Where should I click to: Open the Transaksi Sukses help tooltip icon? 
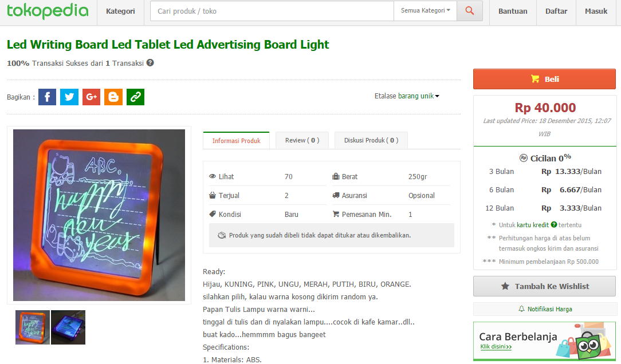150,64
